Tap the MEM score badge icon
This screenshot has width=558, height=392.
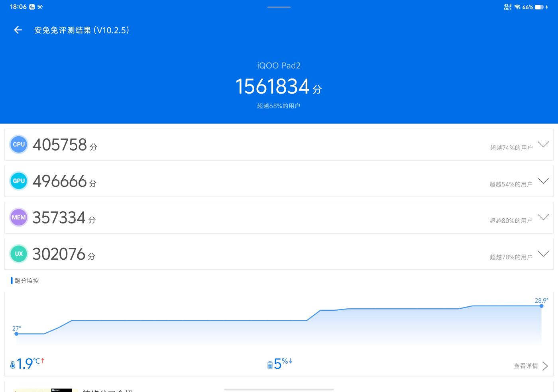tap(19, 218)
